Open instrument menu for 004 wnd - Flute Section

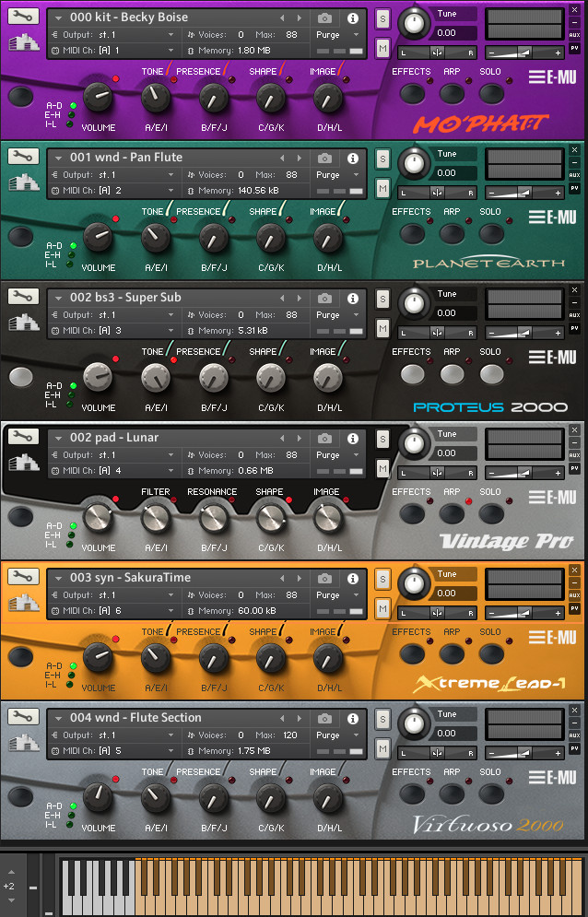coord(58,718)
